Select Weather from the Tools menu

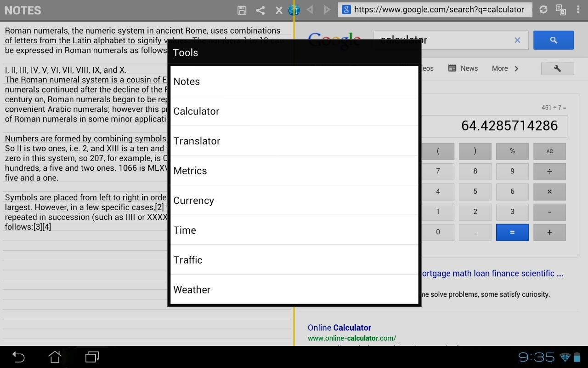(x=192, y=289)
